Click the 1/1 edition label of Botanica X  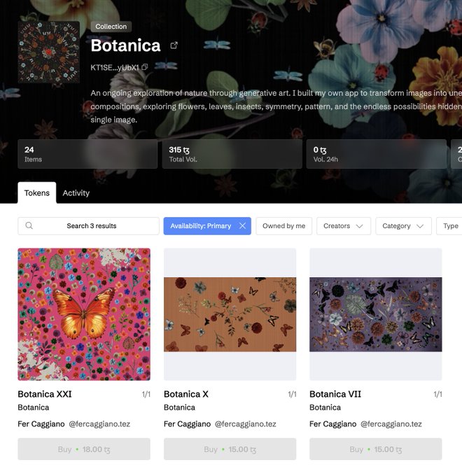(292, 394)
